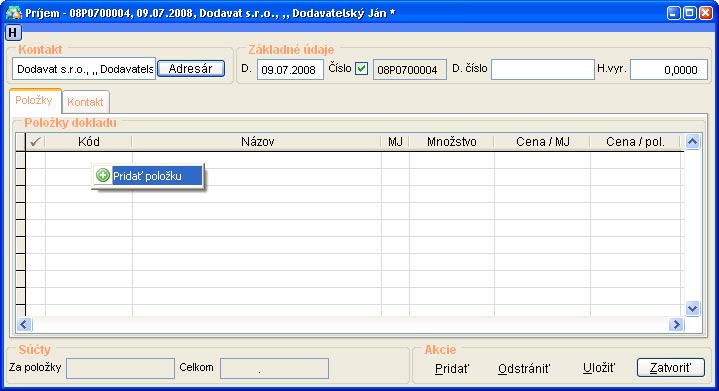719x391 pixels.
Task: Click the Odstrániť action
Action: 524,369
